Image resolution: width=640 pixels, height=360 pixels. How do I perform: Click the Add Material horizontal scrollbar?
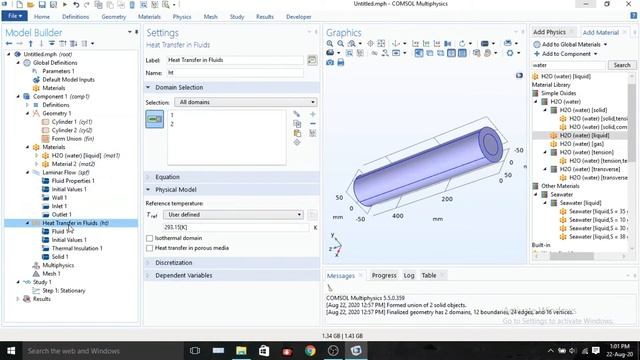tap(573, 256)
